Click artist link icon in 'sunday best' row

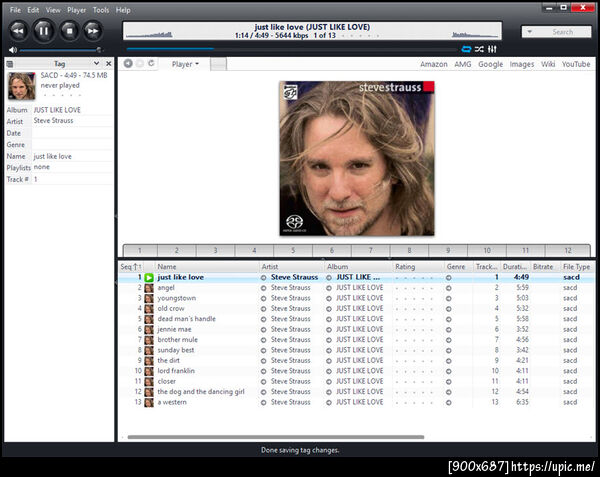coord(263,350)
